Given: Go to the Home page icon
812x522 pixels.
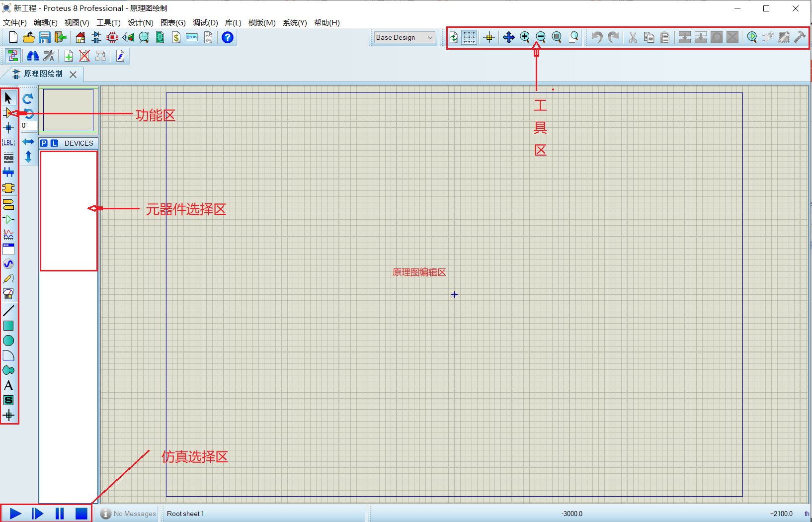Looking at the screenshot, I should (81, 37).
